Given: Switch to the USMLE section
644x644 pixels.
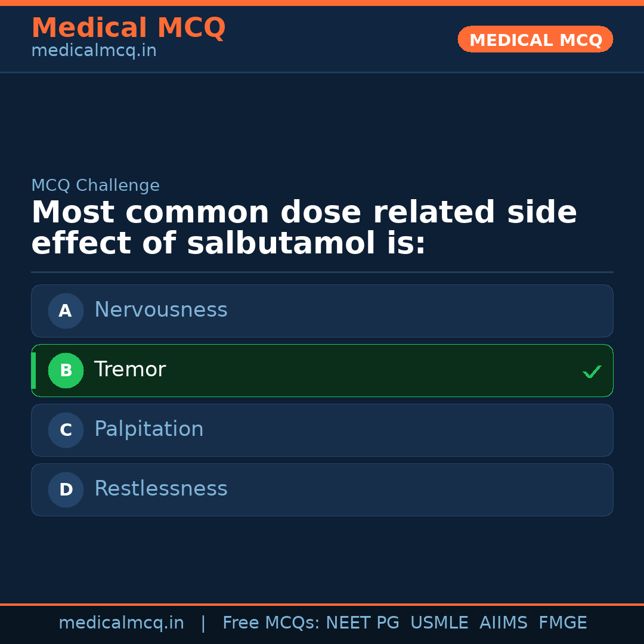Looking at the screenshot, I should click(x=439, y=623).
